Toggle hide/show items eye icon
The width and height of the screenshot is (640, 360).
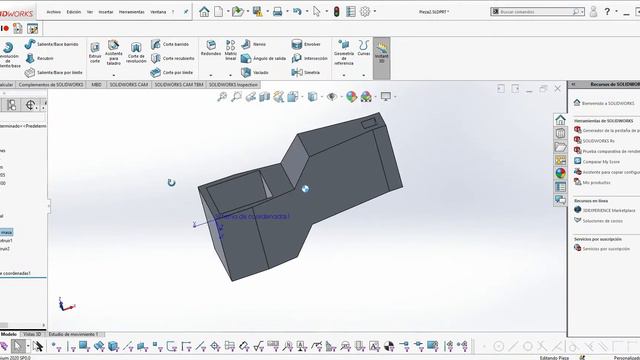332,97
